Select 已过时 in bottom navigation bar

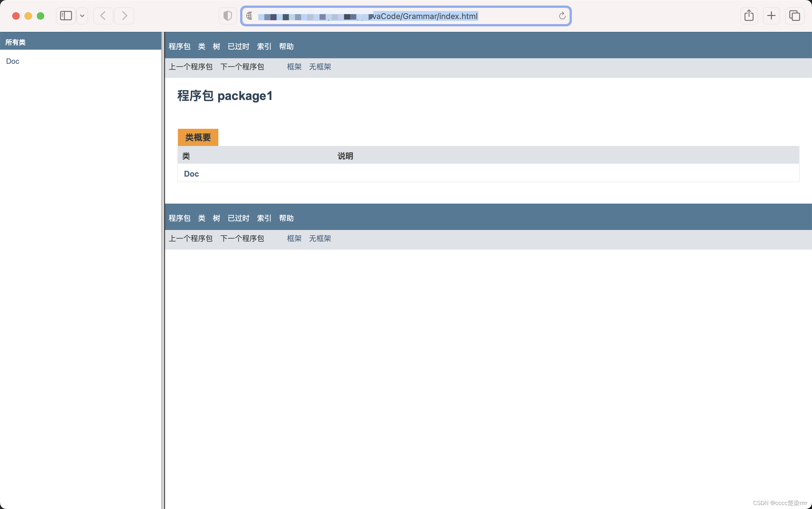point(239,218)
